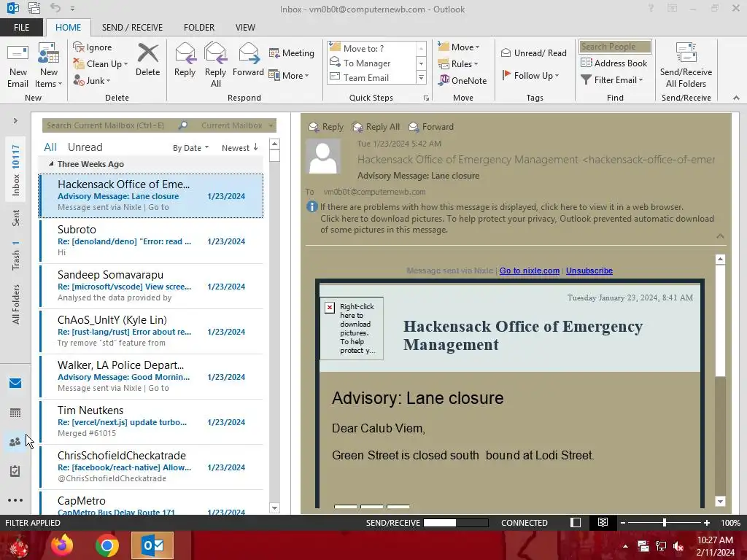The image size is (747, 560).
Task: Reply with a Meeting
Action: (292, 52)
